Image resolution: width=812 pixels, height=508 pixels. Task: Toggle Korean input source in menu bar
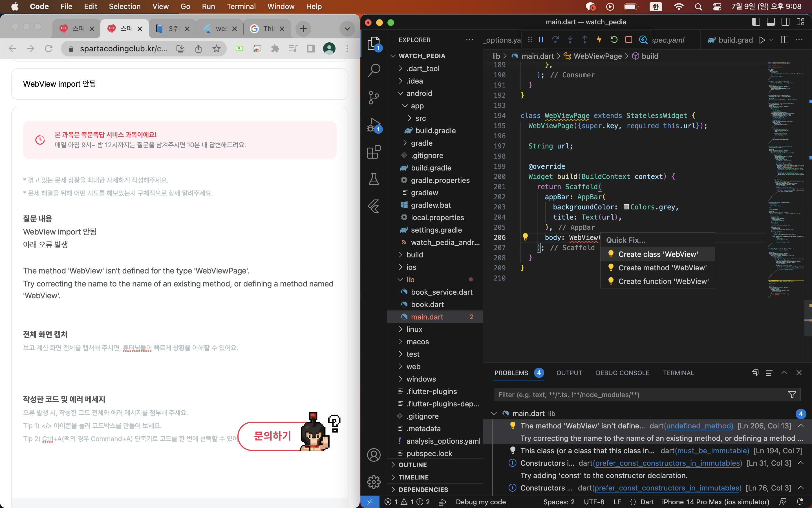click(x=656, y=7)
